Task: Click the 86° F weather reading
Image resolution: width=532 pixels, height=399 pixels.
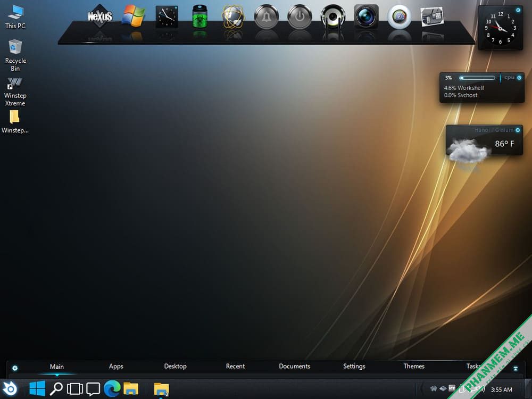Action: (504, 144)
